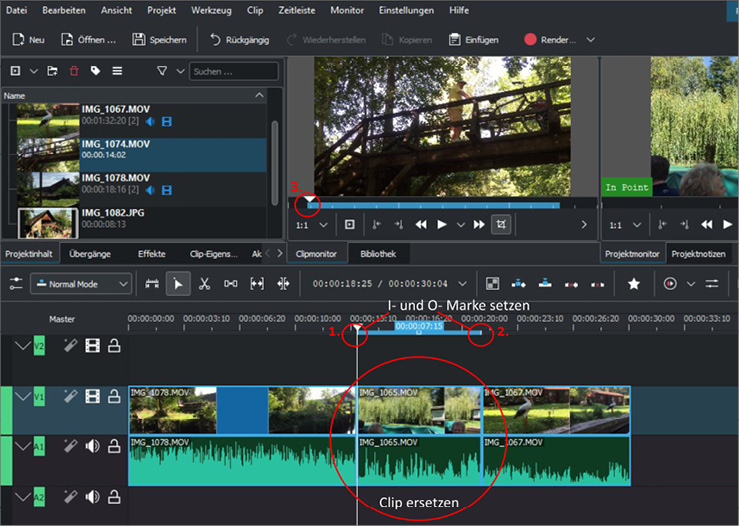Image resolution: width=739 pixels, height=526 pixels.
Task: Click the crop icon in clip monitor
Action: (x=501, y=225)
